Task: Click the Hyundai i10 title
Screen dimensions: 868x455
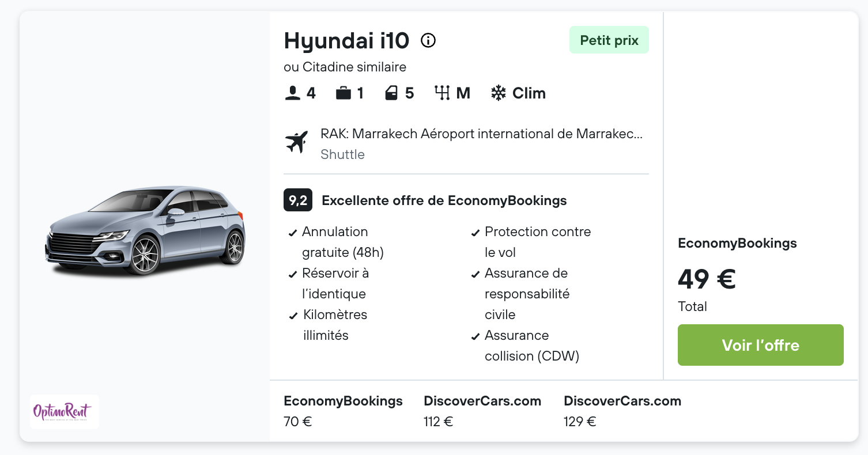Action: [x=346, y=40]
